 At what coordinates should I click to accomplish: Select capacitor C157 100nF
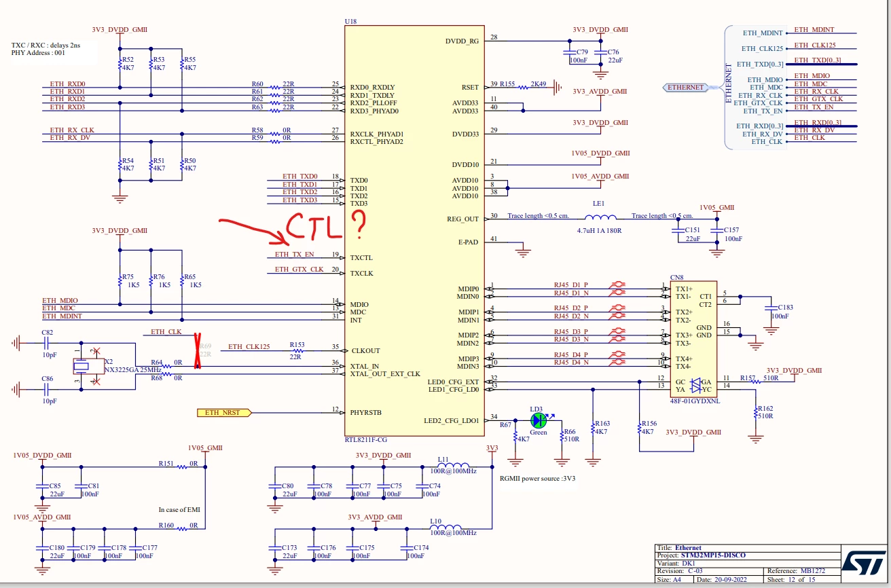click(715, 230)
